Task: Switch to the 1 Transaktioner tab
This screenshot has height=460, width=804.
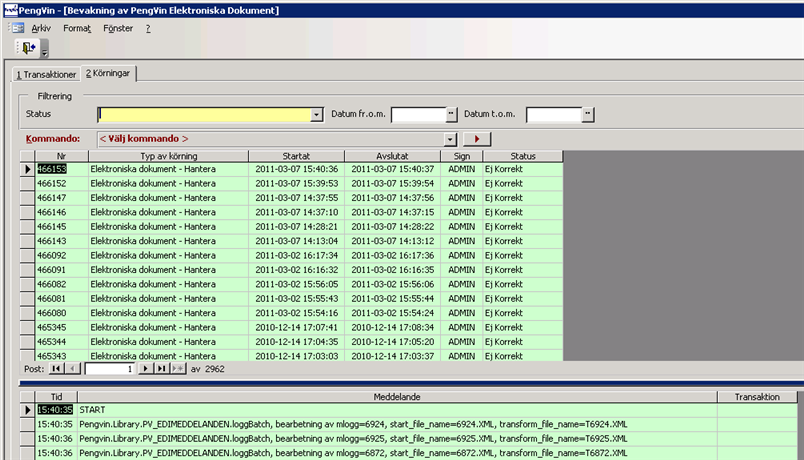Action: (46, 75)
